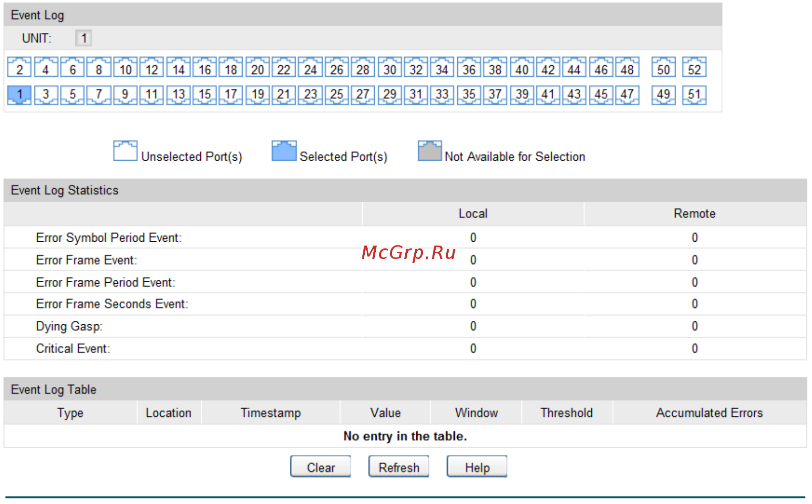Select port 49 icon
This screenshot has height=504, width=812.
tap(664, 95)
